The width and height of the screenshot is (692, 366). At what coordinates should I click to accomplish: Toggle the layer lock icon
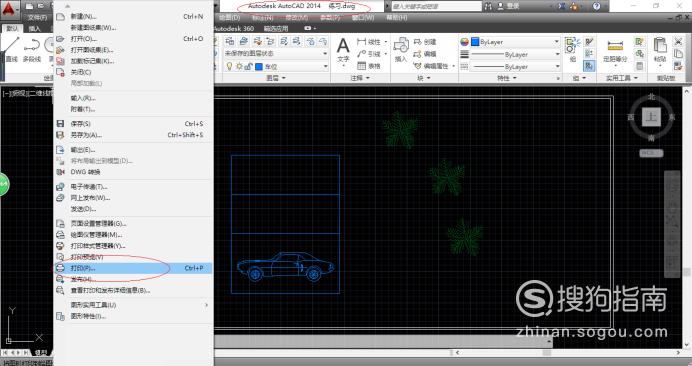click(248, 66)
